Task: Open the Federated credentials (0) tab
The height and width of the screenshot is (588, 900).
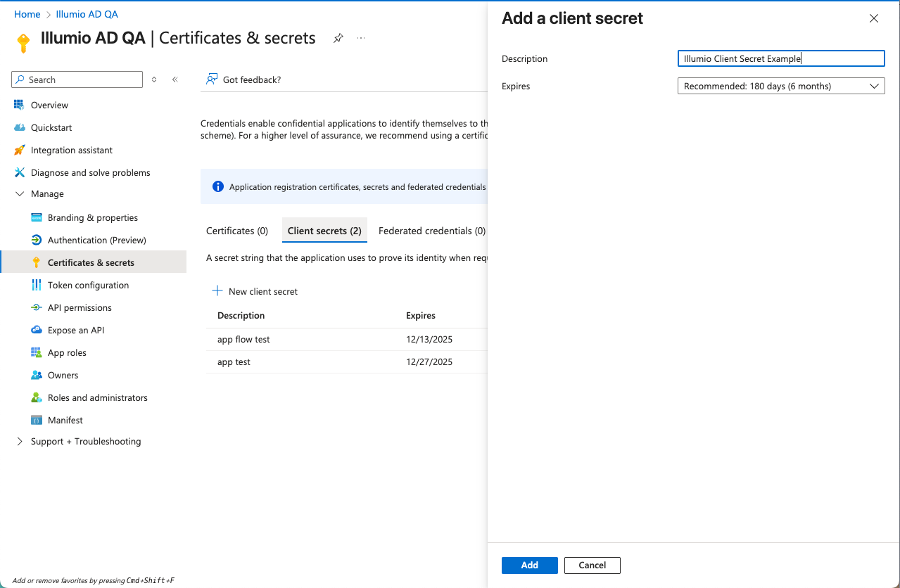Action: click(432, 231)
